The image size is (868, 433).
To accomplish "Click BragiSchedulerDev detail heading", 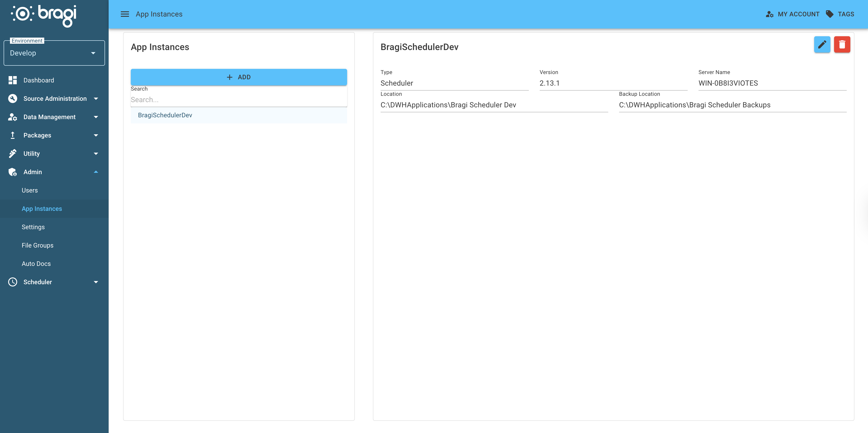I will (419, 47).
